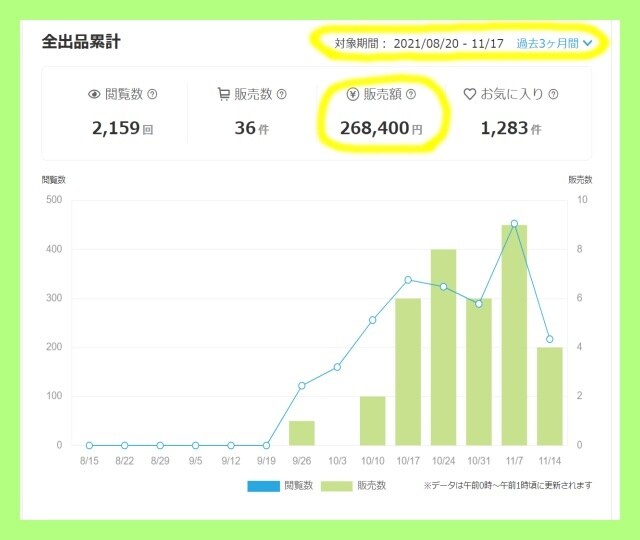Click the 10/24 sales bar
The width and height of the screenshot is (640, 540).
[444, 347]
